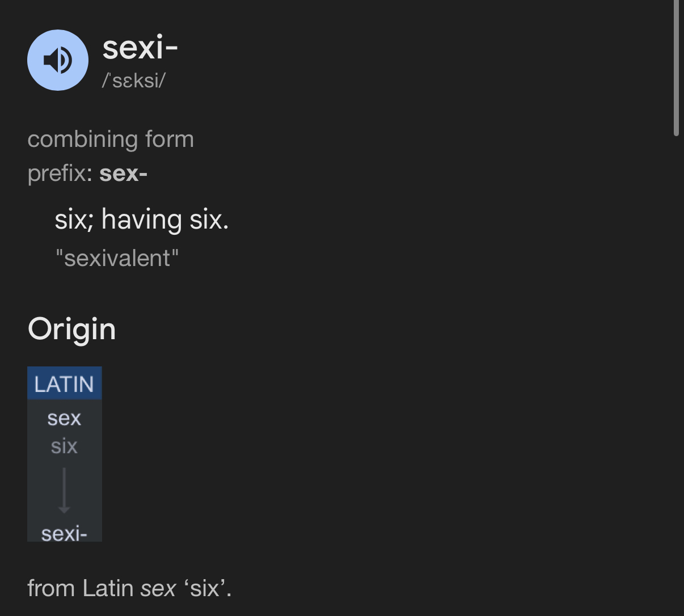The height and width of the screenshot is (616, 684).
Task: Click the LATIN header in the origin chart
Action: (64, 384)
